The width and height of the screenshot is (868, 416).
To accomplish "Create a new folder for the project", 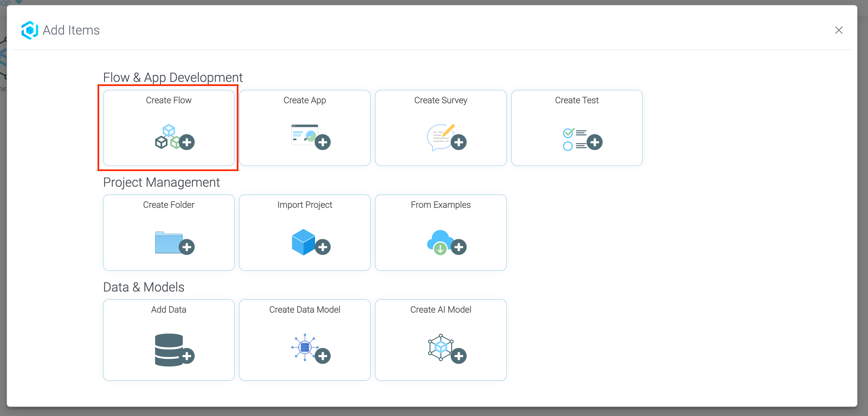I will [168, 233].
